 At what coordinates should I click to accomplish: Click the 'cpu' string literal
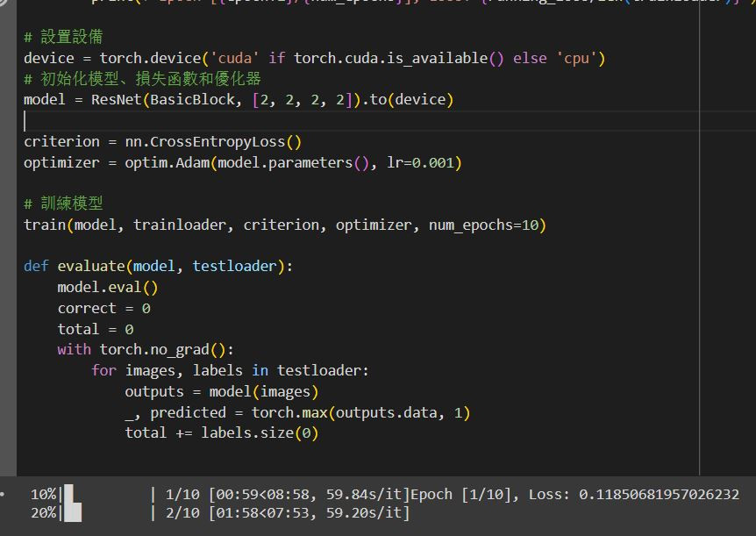click(576, 59)
